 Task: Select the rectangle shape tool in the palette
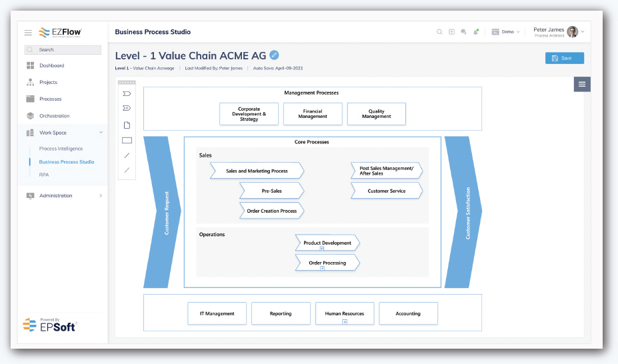[x=127, y=140]
